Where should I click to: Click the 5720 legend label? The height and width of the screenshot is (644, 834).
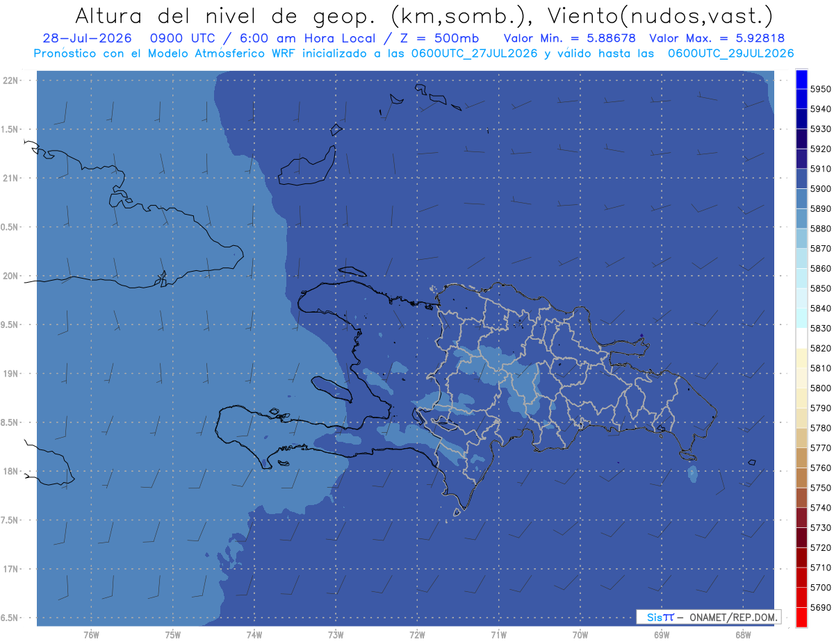point(820,548)
